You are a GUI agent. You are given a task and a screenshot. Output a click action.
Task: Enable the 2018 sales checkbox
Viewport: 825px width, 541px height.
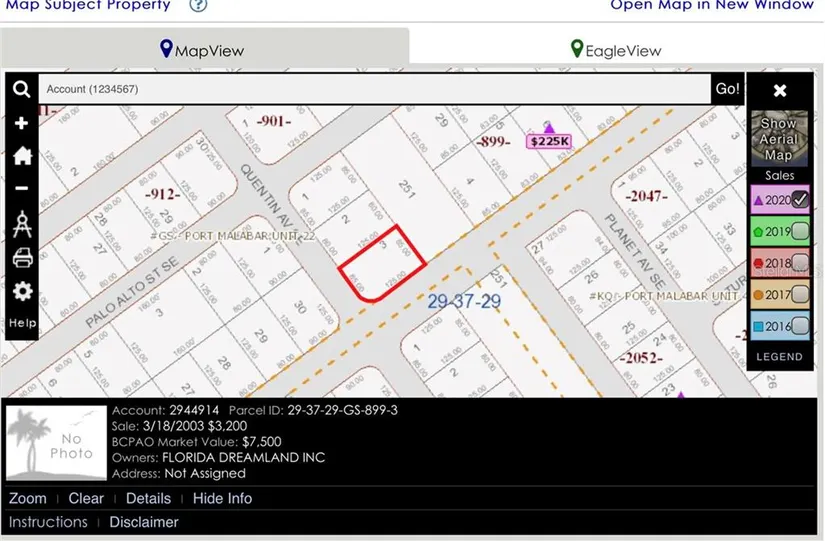pos(799,263)
